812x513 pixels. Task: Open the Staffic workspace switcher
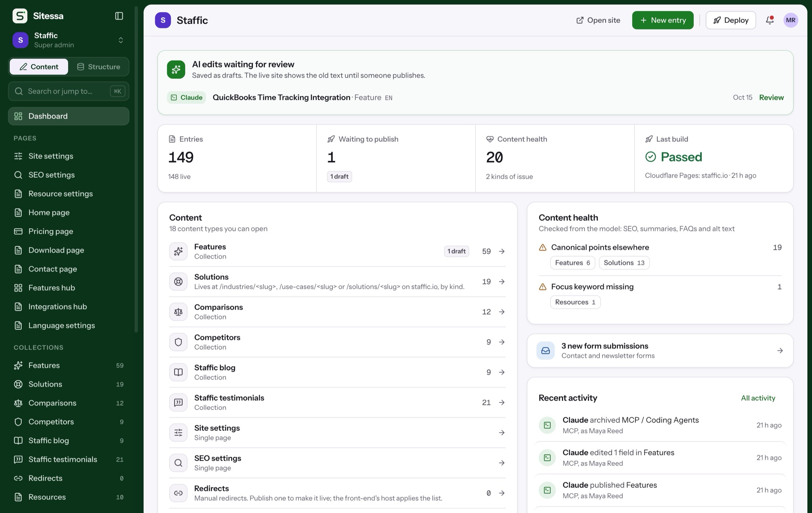(x=69, y=40)
